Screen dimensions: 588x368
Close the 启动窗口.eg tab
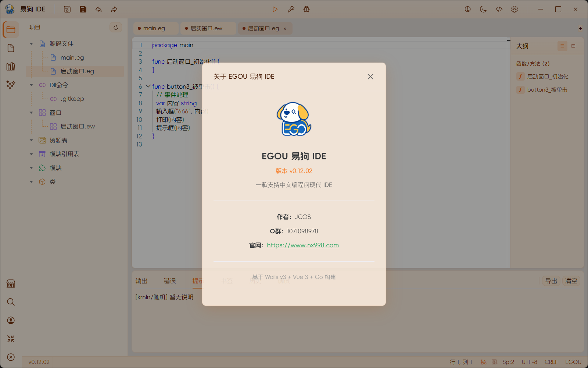[x=285, y=29]
